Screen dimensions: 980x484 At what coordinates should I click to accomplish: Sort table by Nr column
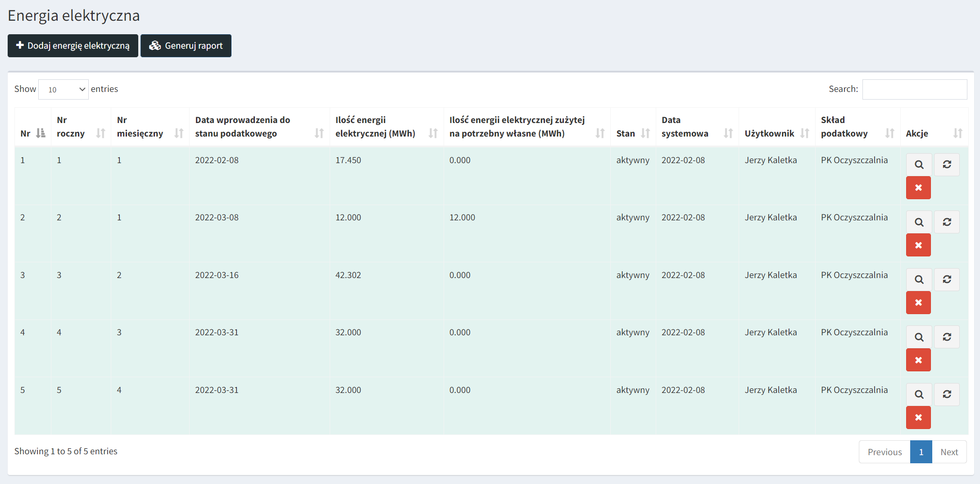(32, 133)
